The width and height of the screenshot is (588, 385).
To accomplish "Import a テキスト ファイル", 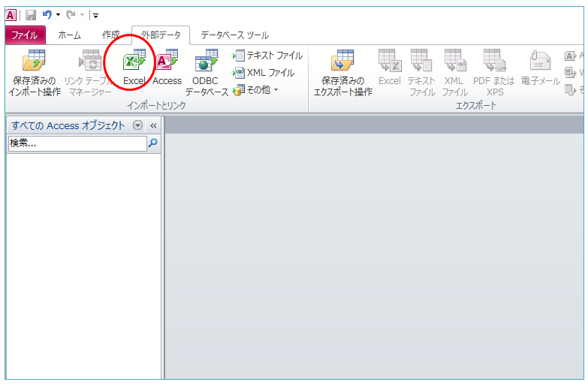I will coord(268,56).
